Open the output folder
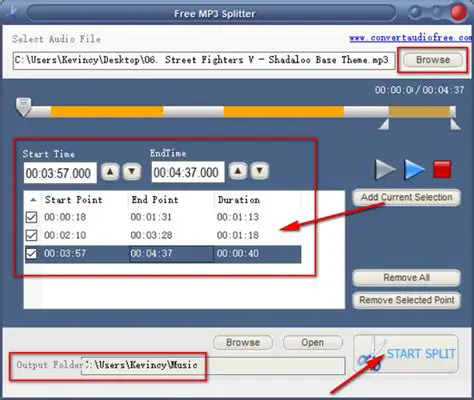474x400 pixels. coord(313,343)
